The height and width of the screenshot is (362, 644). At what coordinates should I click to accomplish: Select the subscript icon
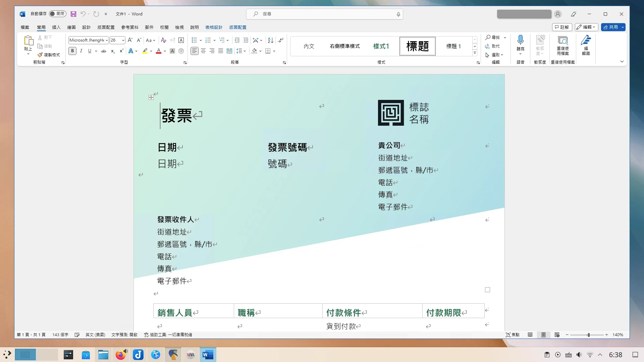point(112,51)
